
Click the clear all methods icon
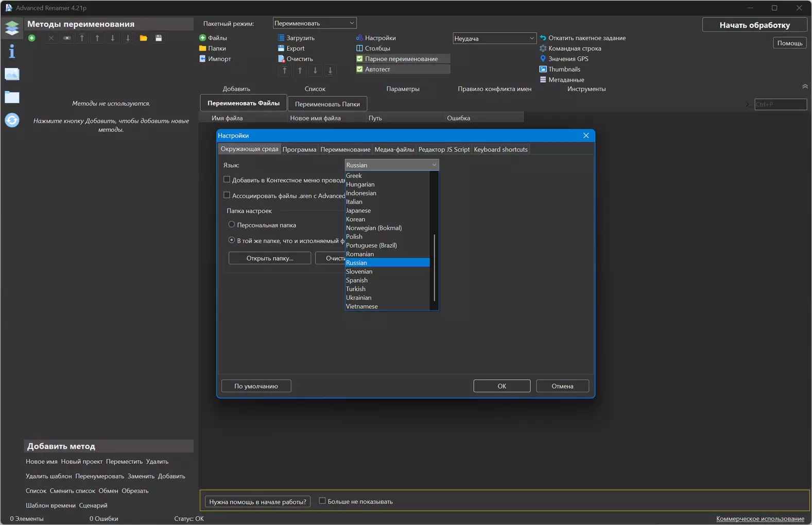67,38
